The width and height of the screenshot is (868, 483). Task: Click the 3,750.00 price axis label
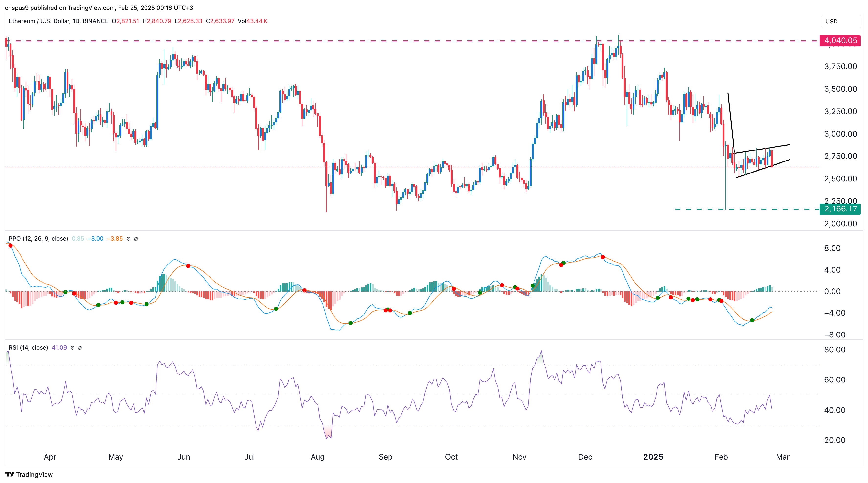[x=840, y=66]
